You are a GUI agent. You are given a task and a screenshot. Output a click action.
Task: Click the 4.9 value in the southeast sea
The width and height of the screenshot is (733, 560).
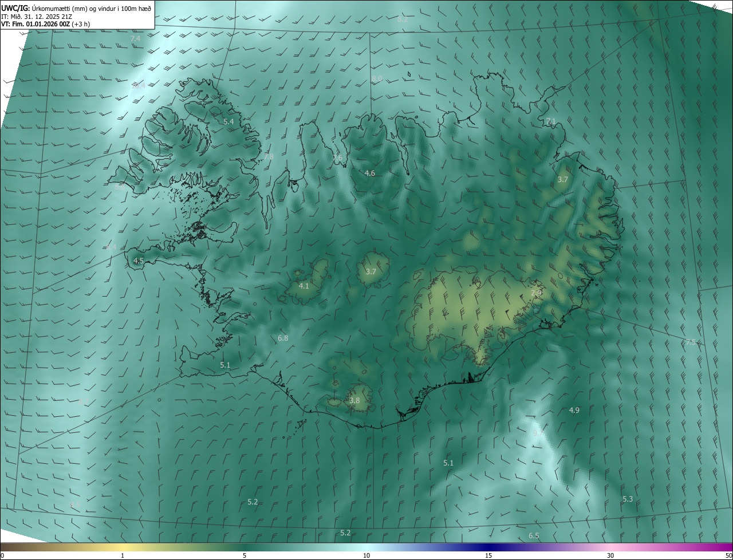[574, 410]
